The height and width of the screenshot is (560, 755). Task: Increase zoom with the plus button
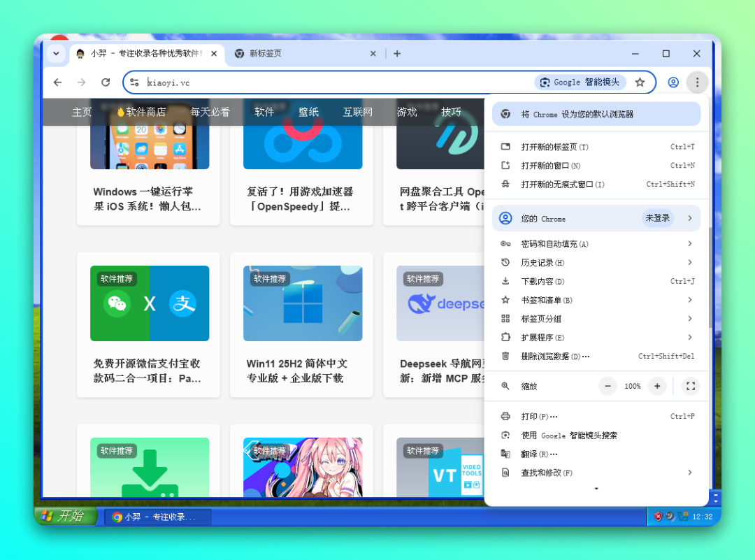coord(657,386)
